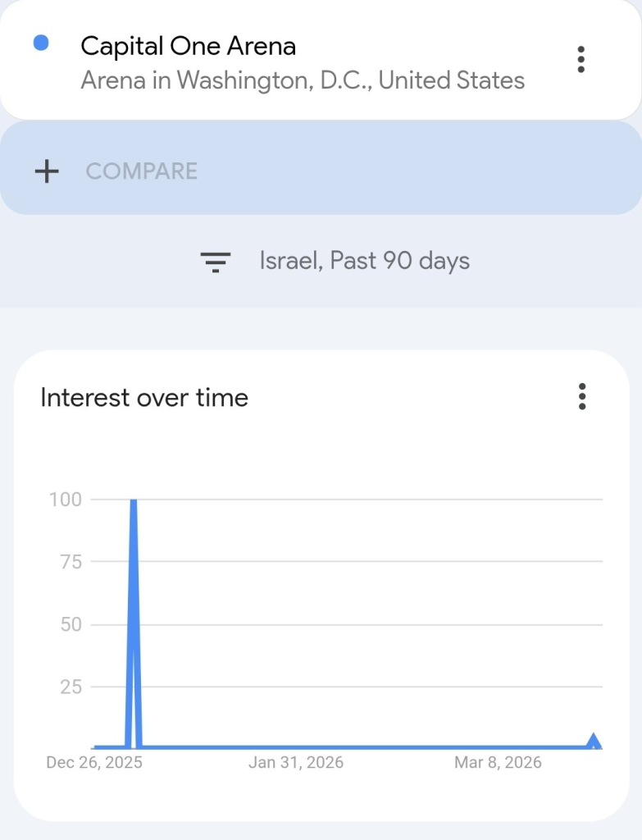Viewport: 642px width, 840px height.
Task: Click the Arena in Washington, D.C. subtitle
Action: (303, 80)
